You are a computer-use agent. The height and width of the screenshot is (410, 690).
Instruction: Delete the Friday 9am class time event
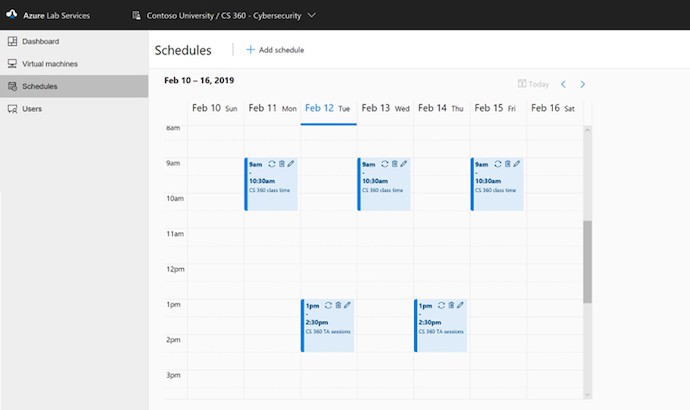(508, 164)
